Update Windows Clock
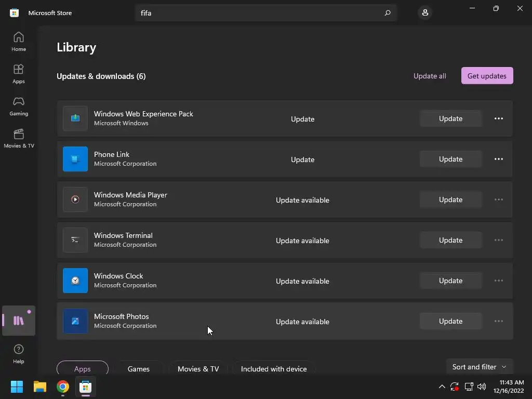 (450, 281)
